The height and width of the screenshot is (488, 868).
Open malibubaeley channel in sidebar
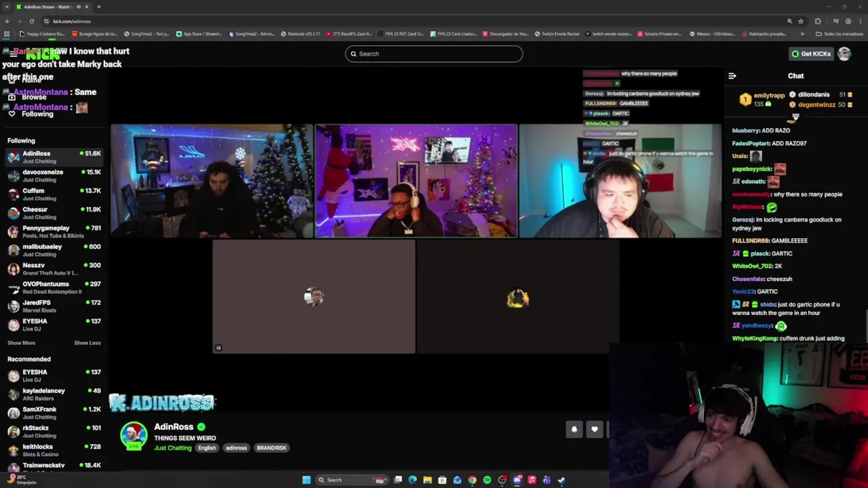(54, 250)
